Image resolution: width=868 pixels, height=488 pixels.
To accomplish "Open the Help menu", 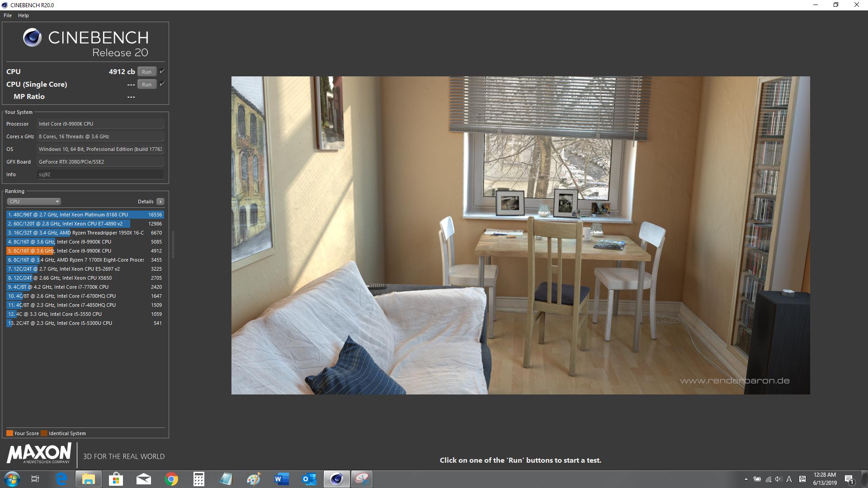I will 24,15.
